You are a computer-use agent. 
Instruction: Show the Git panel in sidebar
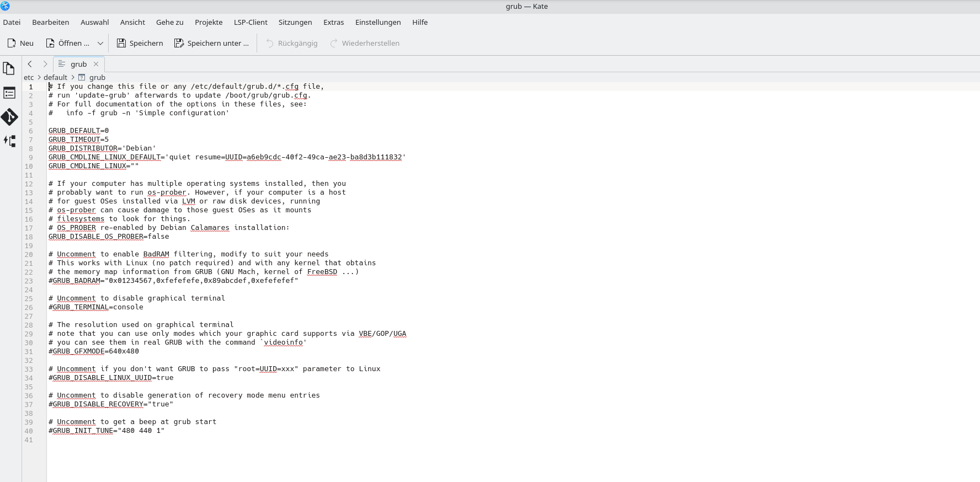click(9, 117)
